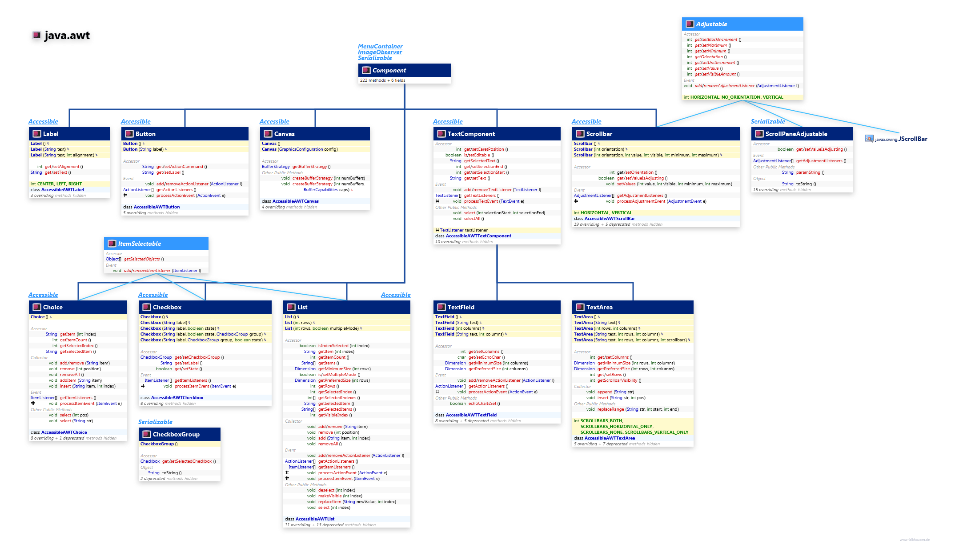
Task: Click the java.awt package icon
Action: point(37,35)
